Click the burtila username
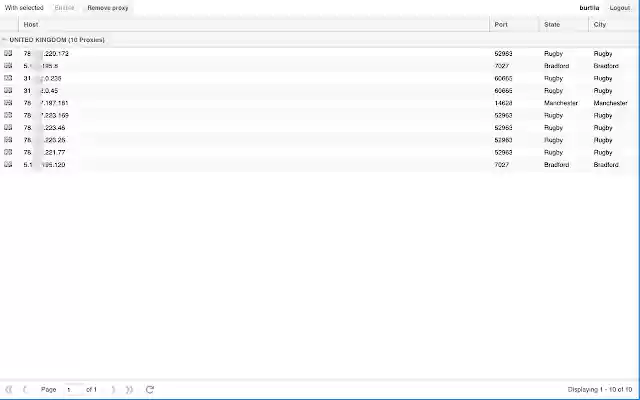 point(589,8)
